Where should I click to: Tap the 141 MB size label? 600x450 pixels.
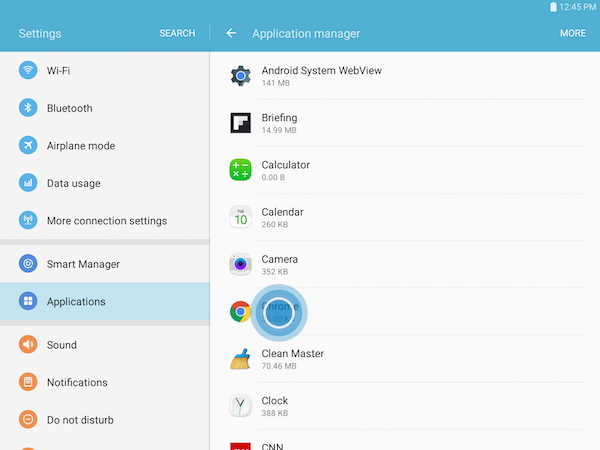point(276,83)
